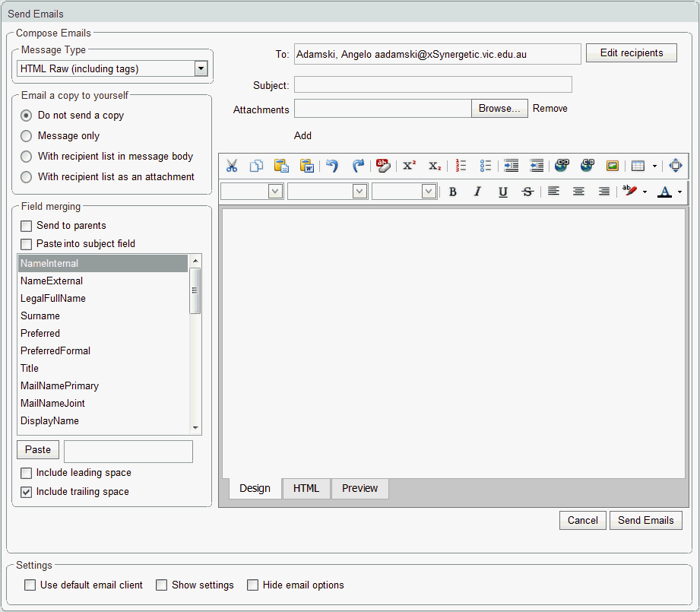
Task: Check the Show settings box
Action: [162, 585]
